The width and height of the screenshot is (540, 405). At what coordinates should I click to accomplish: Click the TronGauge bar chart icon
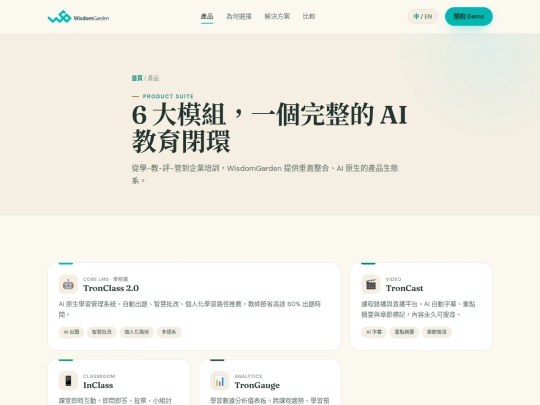click(220, 381)
